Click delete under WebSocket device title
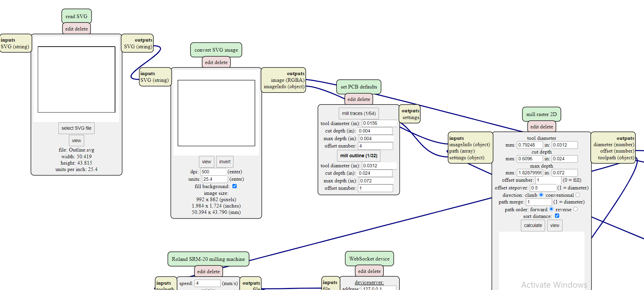 click(374, 271)
